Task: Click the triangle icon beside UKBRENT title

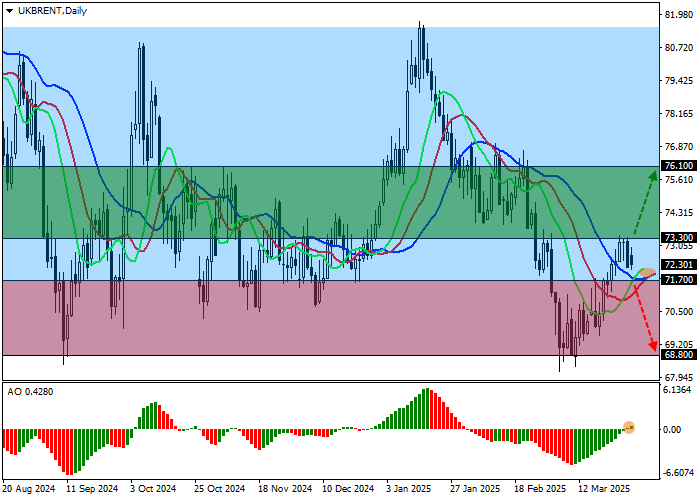Action: click(x=9, y=9)
